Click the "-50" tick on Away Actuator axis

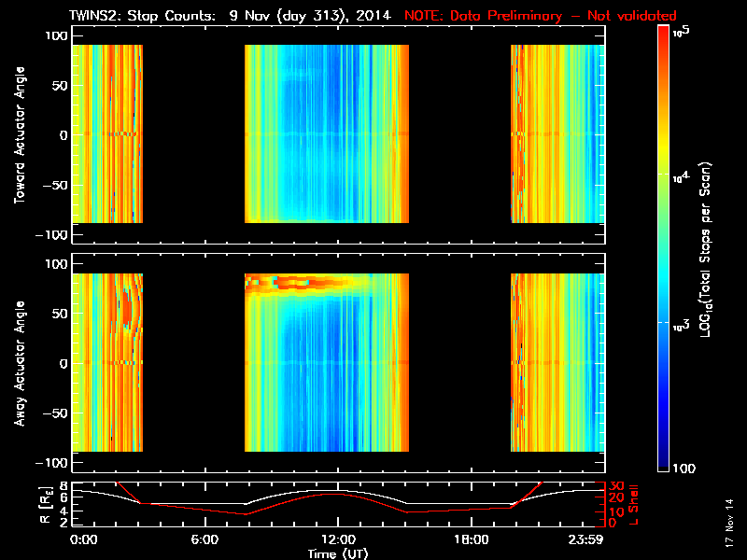coord(55,413)
